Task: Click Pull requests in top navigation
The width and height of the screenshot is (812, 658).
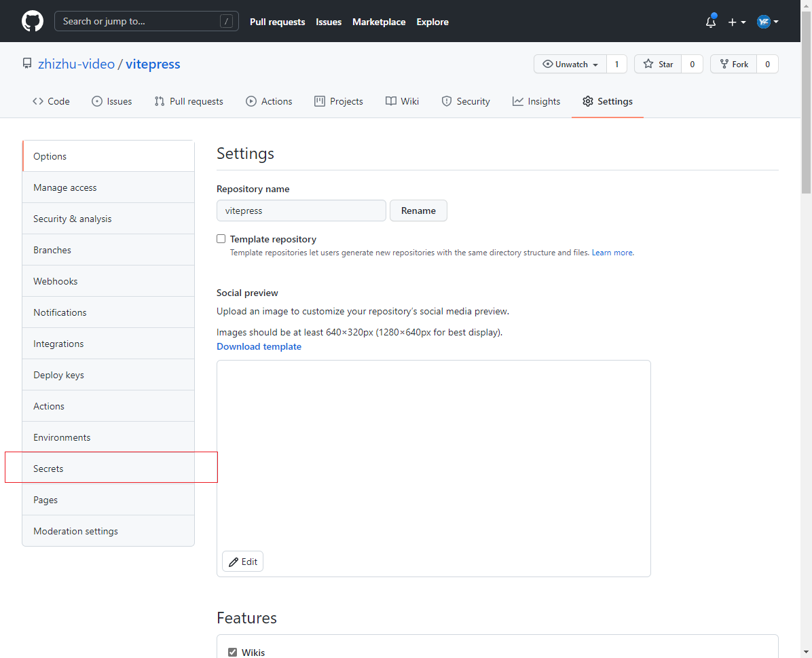Action: click(278, 22)
